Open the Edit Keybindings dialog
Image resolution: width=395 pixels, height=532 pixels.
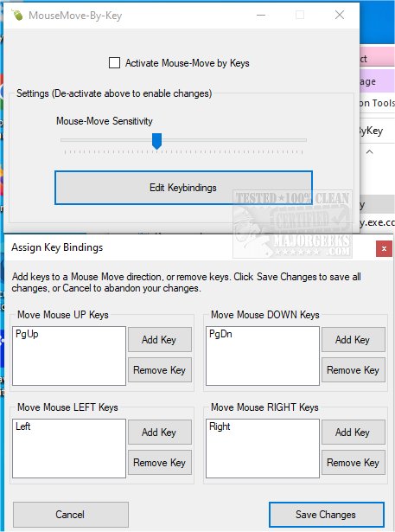183,188
